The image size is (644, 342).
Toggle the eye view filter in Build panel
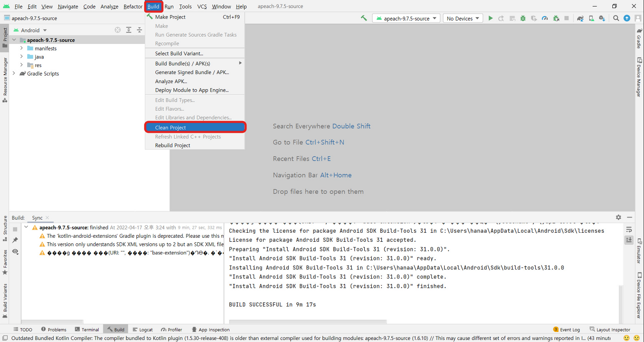pyautogui.click(x=15, y=251)
